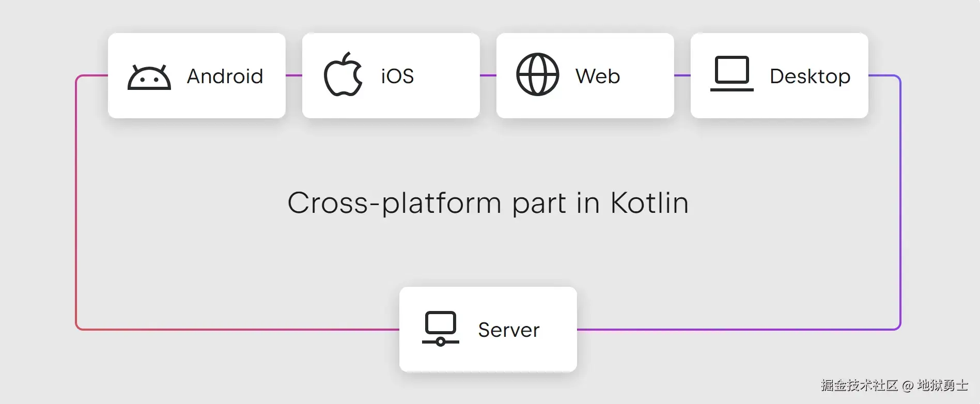The height and width of the screenshot is (404, 980).
Task: Select the Desktop label text
Action: click(x=810, y=76)
